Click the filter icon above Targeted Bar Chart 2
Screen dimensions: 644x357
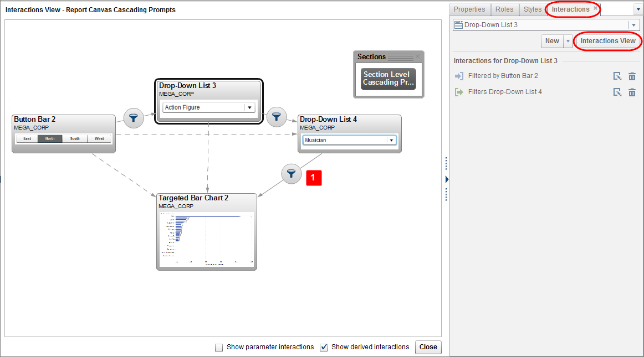click(x=292, y=174)
